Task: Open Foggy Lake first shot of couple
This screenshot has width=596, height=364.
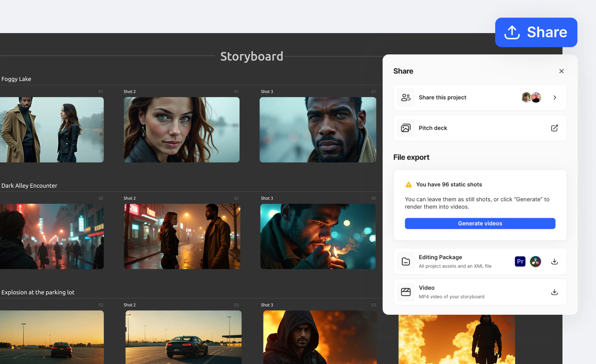Action: (52, 130)
